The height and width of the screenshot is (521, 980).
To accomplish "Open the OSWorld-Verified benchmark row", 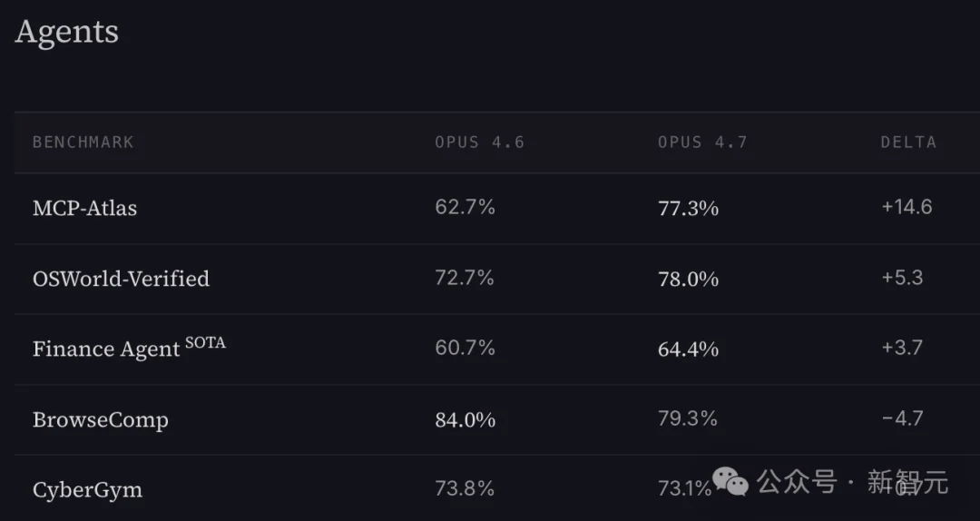I will pyautogui.click(x=121, y=279).
